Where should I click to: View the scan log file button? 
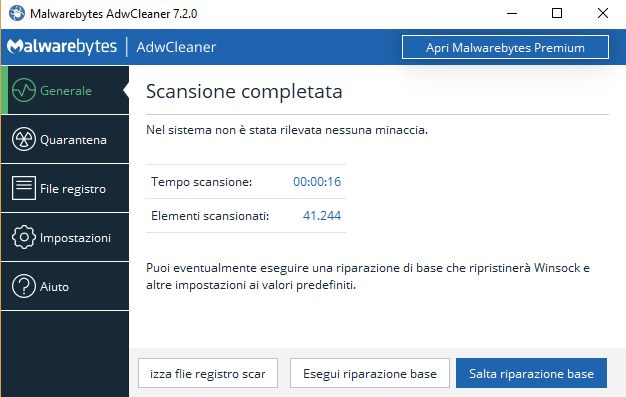208,373
